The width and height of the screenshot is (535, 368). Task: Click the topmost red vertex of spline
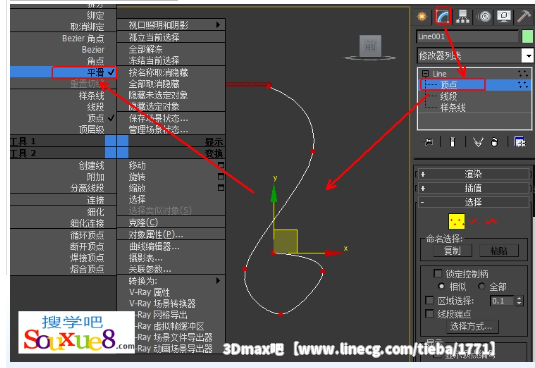coord(269,86)
